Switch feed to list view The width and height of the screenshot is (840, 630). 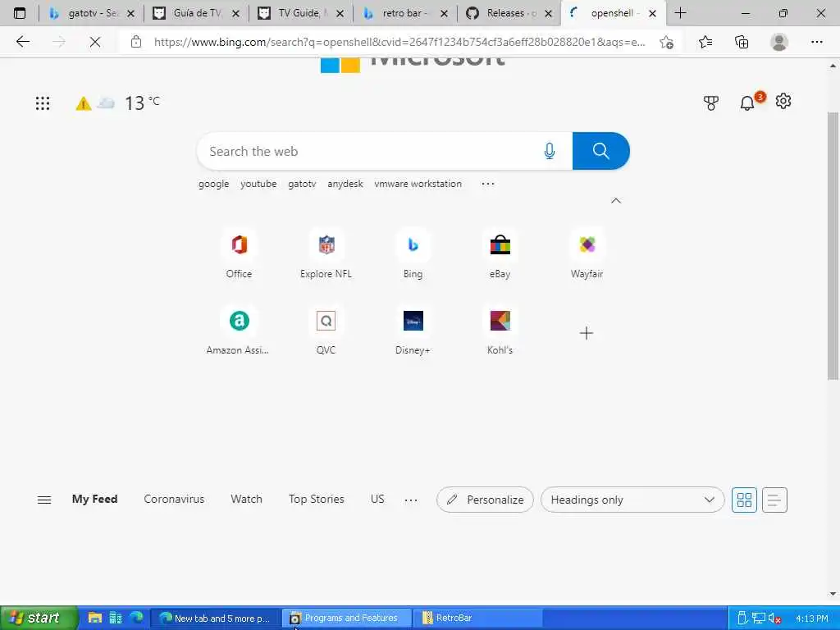click(774, 500)
